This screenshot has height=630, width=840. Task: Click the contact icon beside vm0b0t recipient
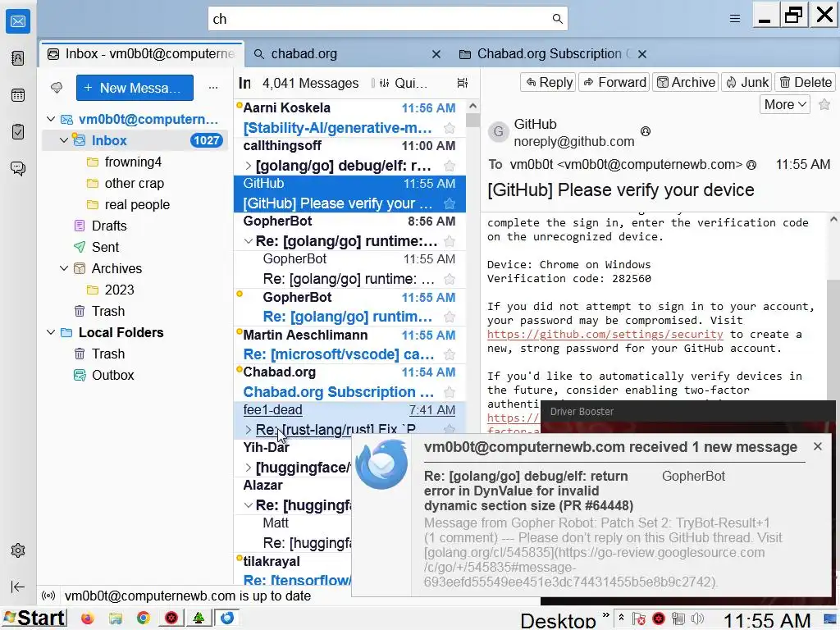(x=751, y=165)
